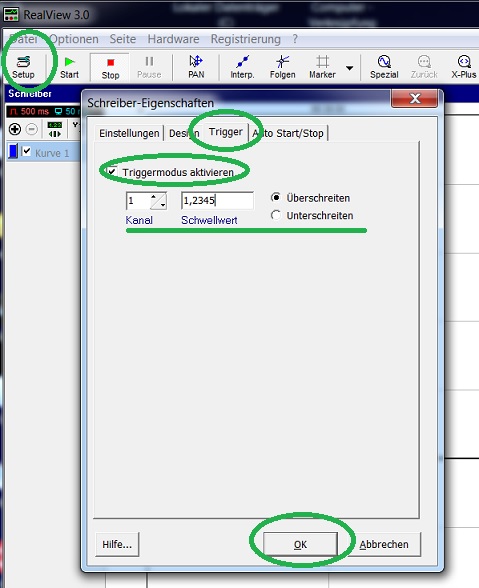The width and height of the screenshot is (479, 588).
Task: Activate the Folgen tool
Action: coord(282,67)
